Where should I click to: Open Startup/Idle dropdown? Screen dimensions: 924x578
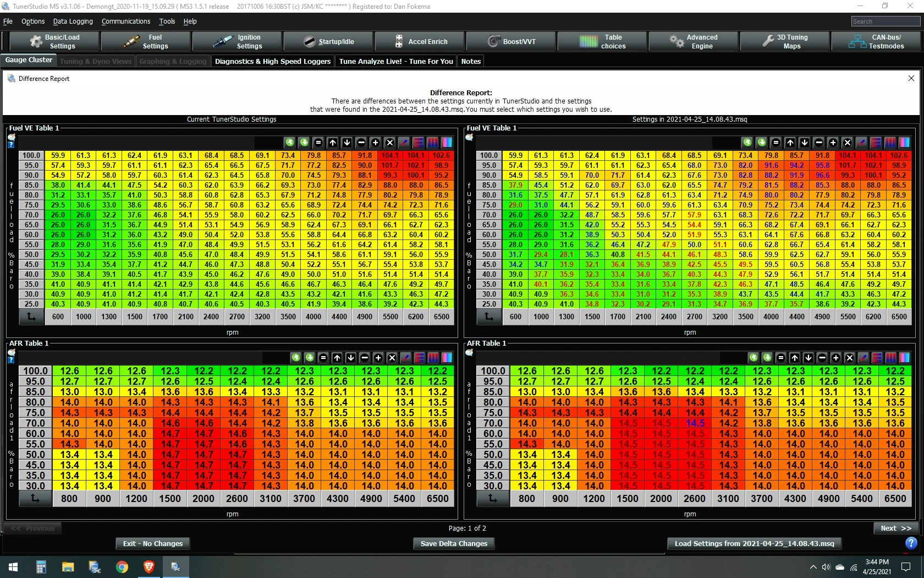pyautogui.click(x=328, y=42)
